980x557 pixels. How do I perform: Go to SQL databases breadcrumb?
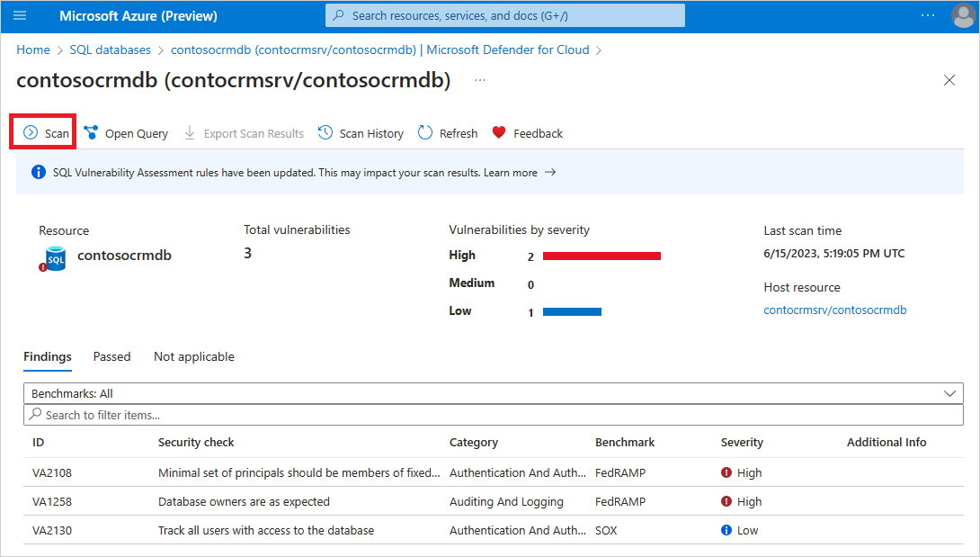click(110, 50)
